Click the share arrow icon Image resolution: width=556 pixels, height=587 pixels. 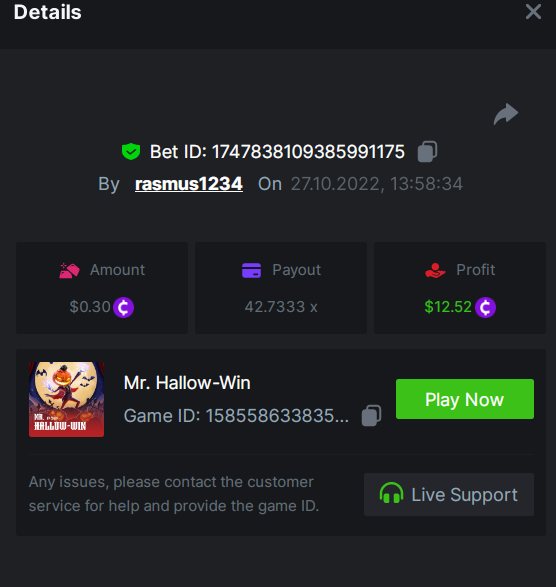click(x=506, y=114)
